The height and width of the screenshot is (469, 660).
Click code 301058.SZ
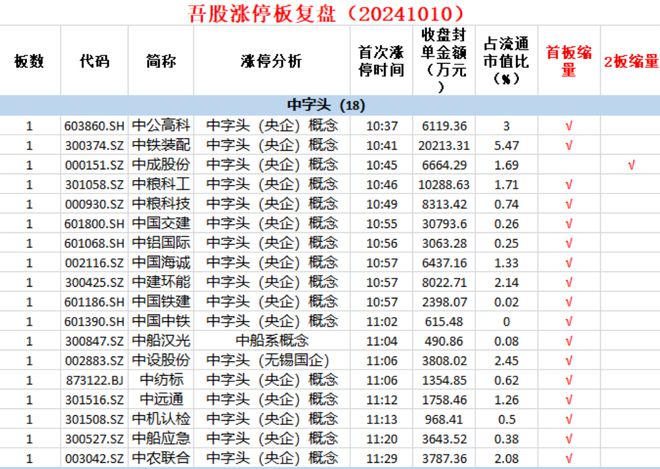[x=94, y=185]
